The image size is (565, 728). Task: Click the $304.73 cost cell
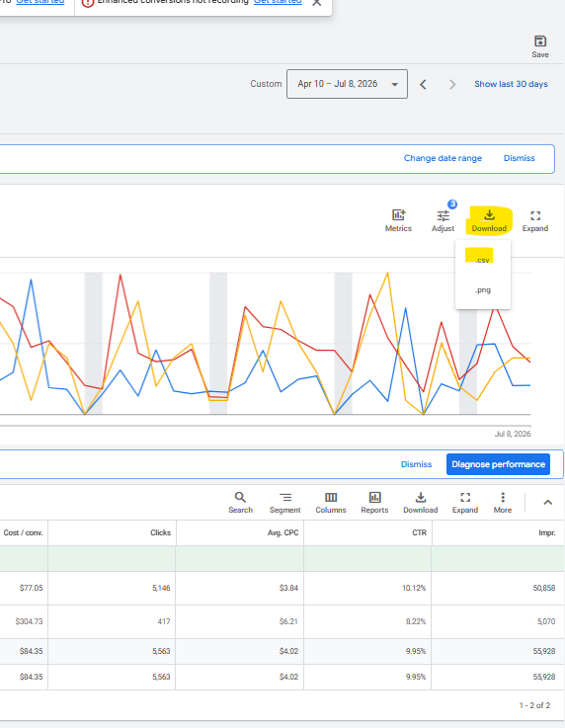click(x=29, y=621)
